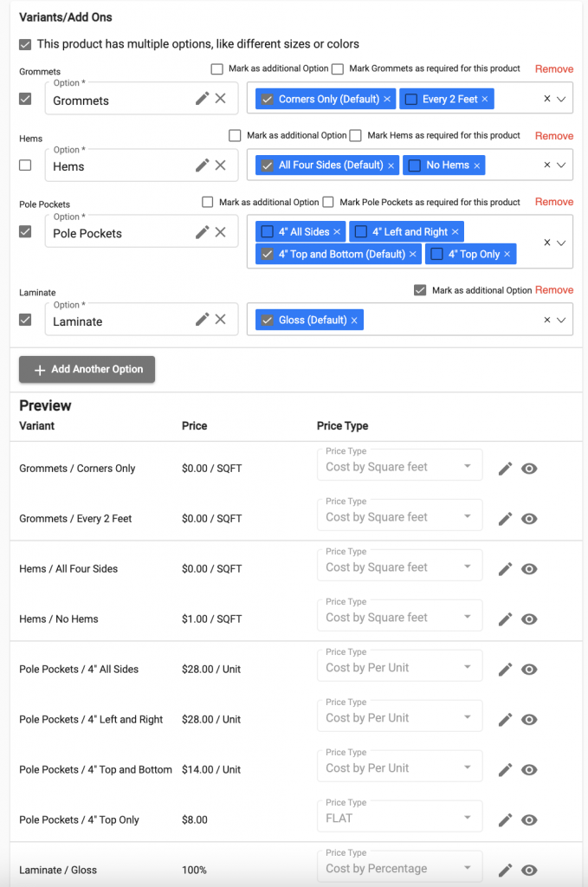Image resolution: width=588 pixels, height=887 pixels.
Task: Check Mark Grommets as required for this product
Action: (338, 69)
